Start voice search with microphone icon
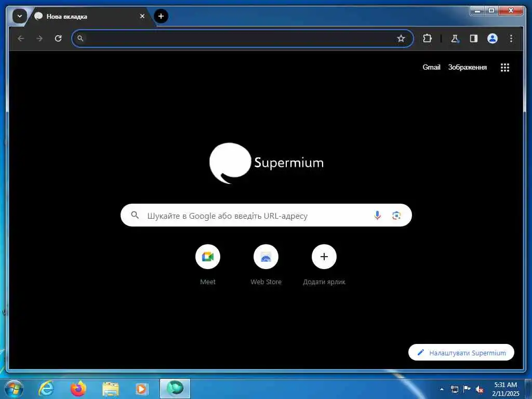The image size is (532, 399). [x=377, y=215]
